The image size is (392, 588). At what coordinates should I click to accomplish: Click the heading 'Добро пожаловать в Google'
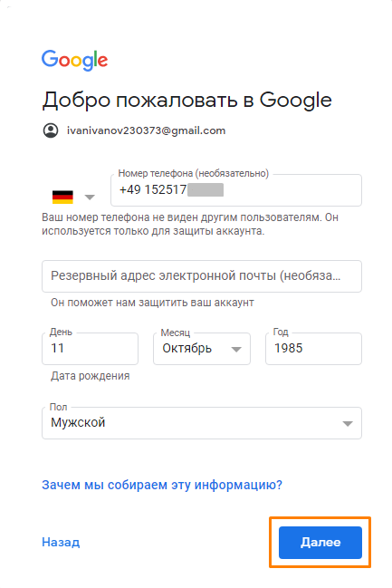(x=187, y=101)
